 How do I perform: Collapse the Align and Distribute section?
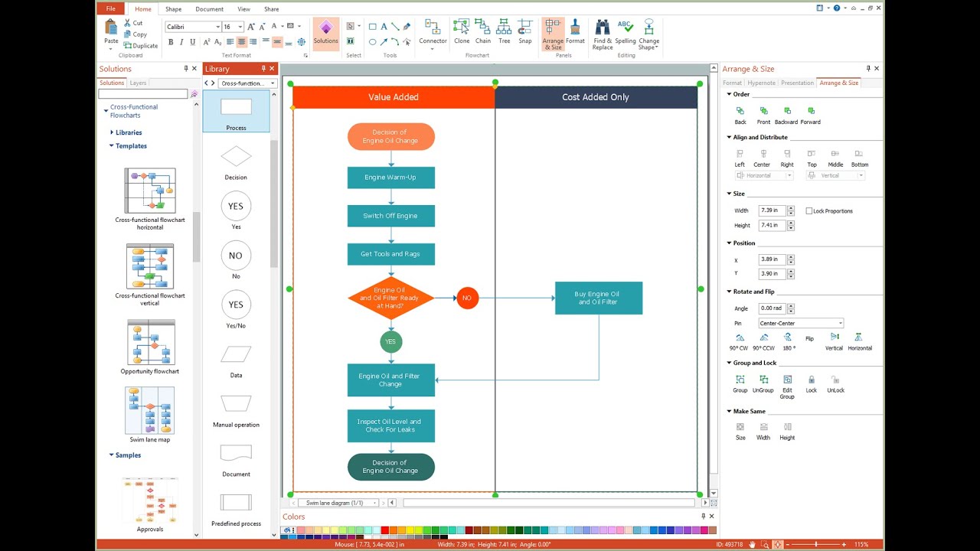coord(730,138)
